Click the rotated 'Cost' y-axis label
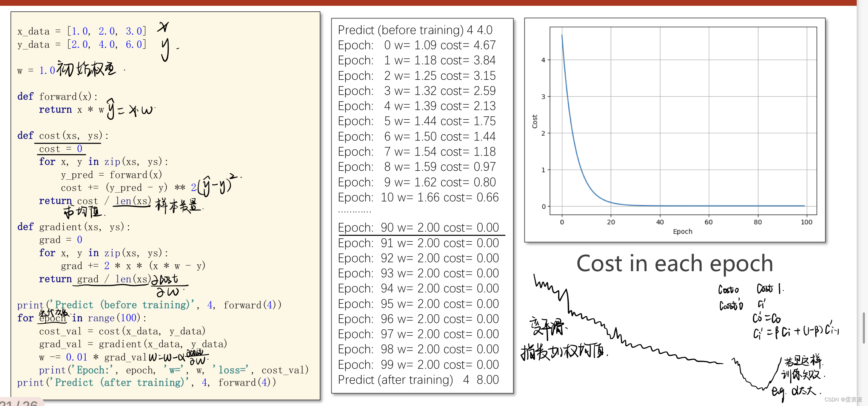The width and height of the screenshot is (868, 406). tap(535, 122)
